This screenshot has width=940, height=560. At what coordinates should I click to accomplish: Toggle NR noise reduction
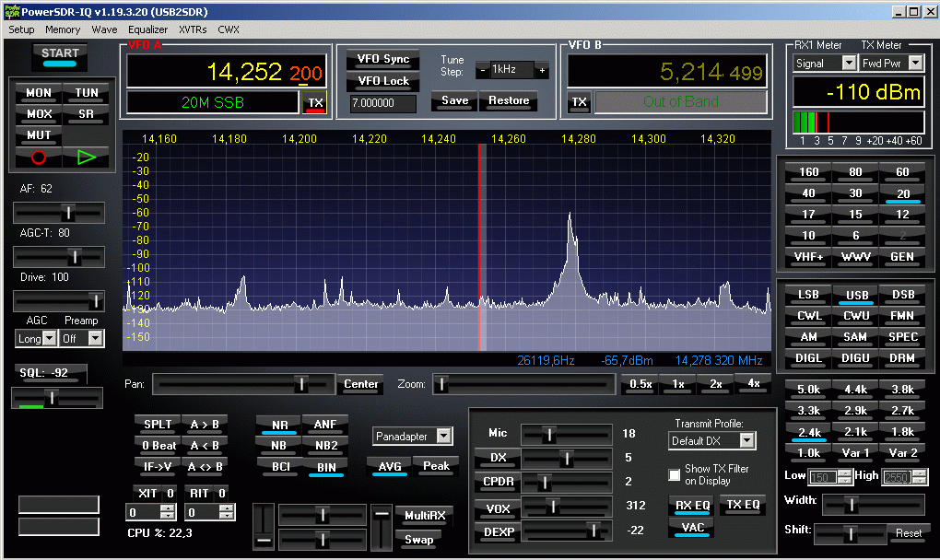(x=279, y=425)
